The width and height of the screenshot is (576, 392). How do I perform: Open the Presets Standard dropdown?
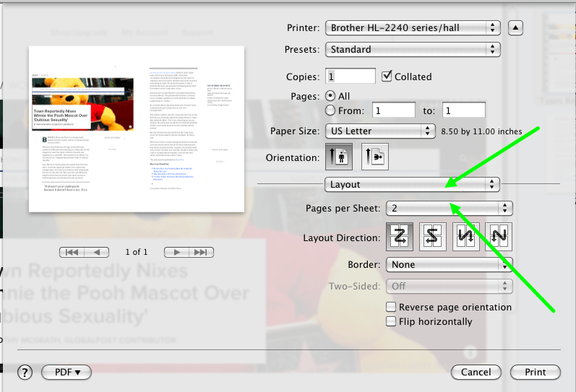pyautogui.click(x=413, y=50)
